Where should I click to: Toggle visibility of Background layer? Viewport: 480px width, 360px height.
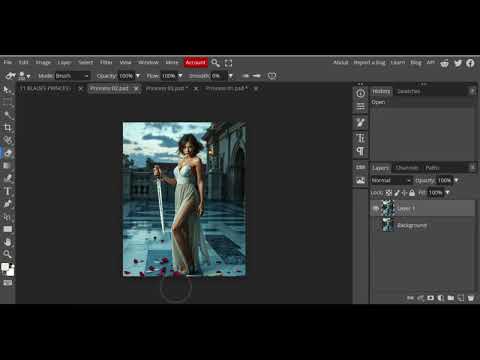376,226
